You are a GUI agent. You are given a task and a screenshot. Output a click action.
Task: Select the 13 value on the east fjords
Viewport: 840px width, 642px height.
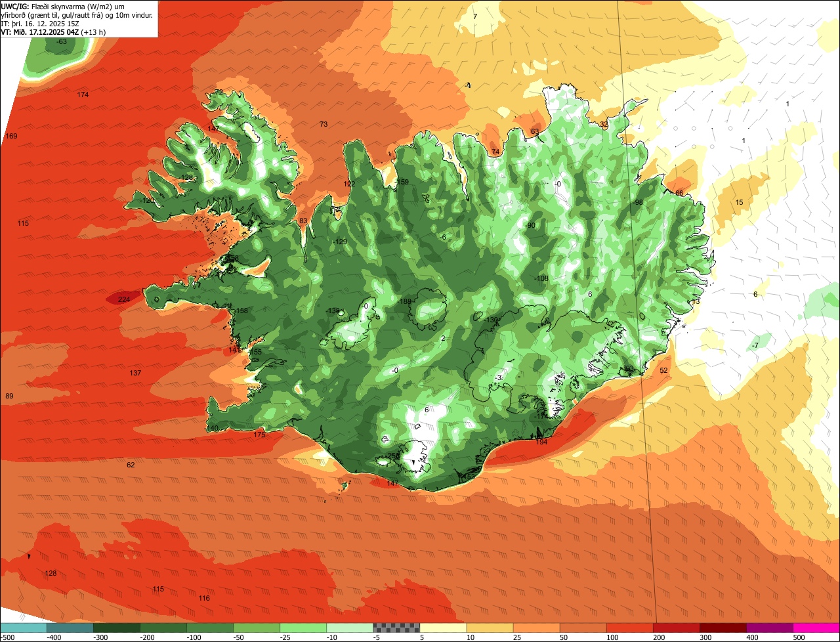pos(696,301)
